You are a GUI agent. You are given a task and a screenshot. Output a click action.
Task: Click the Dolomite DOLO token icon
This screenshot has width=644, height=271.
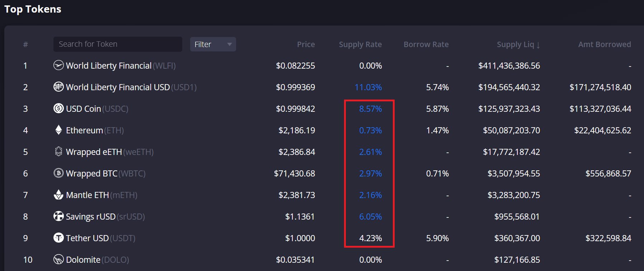(58, 259)
